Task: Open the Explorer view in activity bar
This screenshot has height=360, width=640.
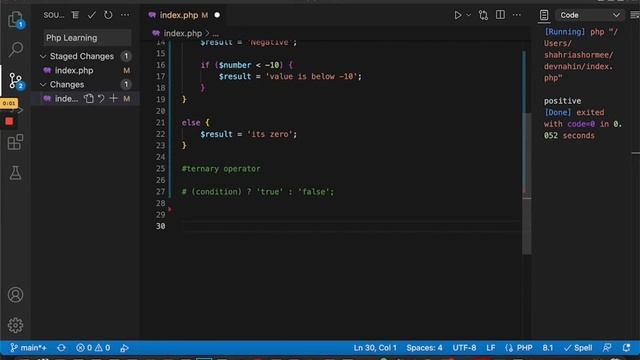Action: point(16,19)
